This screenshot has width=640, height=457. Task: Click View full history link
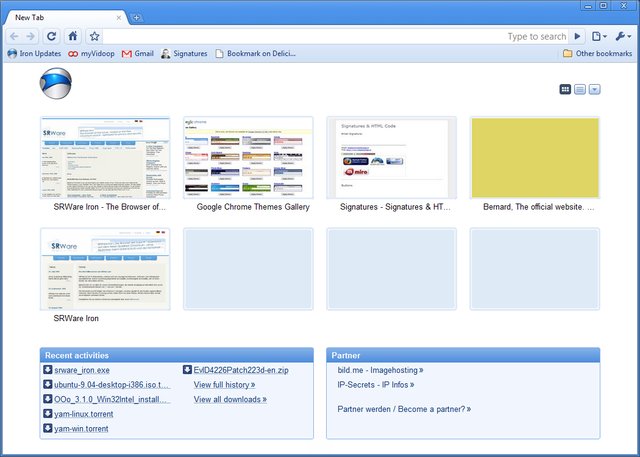tap(224, 385)
